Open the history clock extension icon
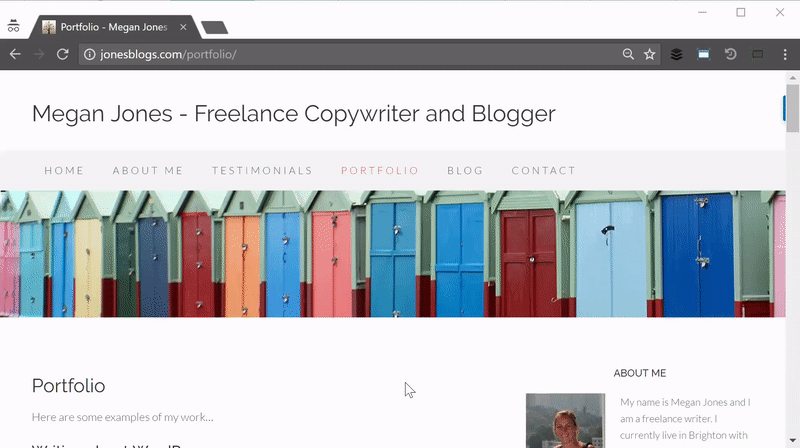 [731, 54]
